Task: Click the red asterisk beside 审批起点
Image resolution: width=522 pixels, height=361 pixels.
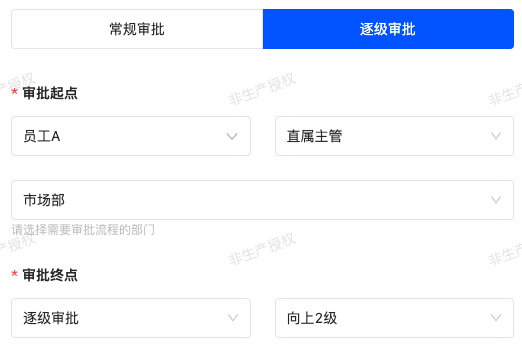Action: tap(14, 91)
